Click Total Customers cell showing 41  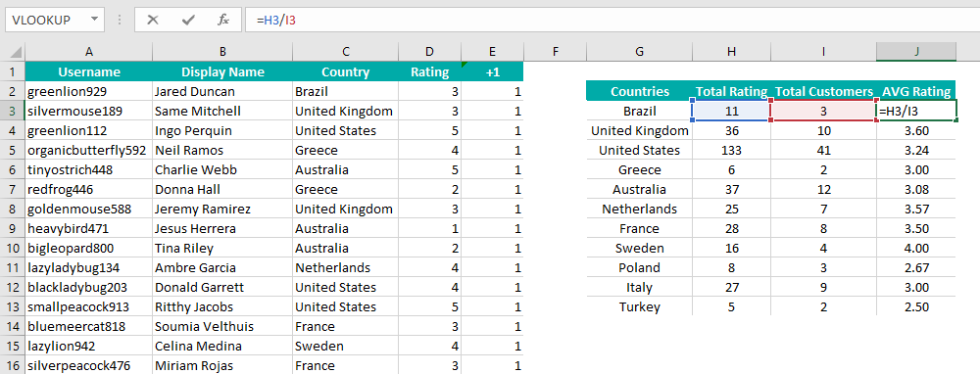(x=824, y=151)
